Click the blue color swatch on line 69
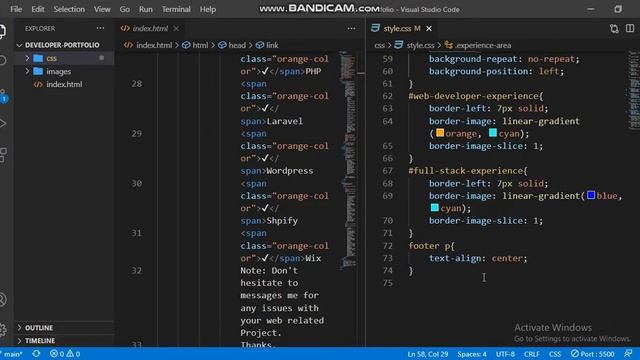640x360 pixels. tap(591, 196)
